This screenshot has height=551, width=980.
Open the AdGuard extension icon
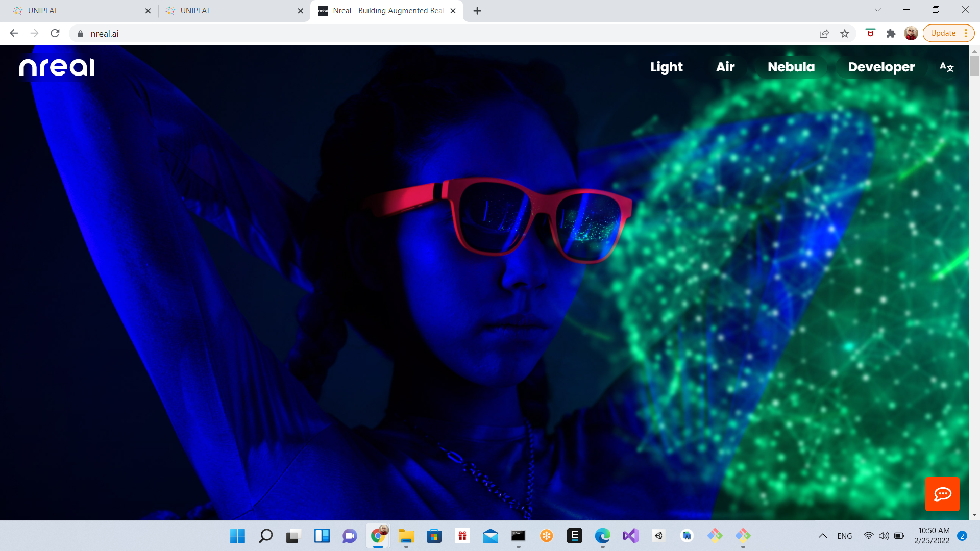pyautogui.click(x=870, y=33)
